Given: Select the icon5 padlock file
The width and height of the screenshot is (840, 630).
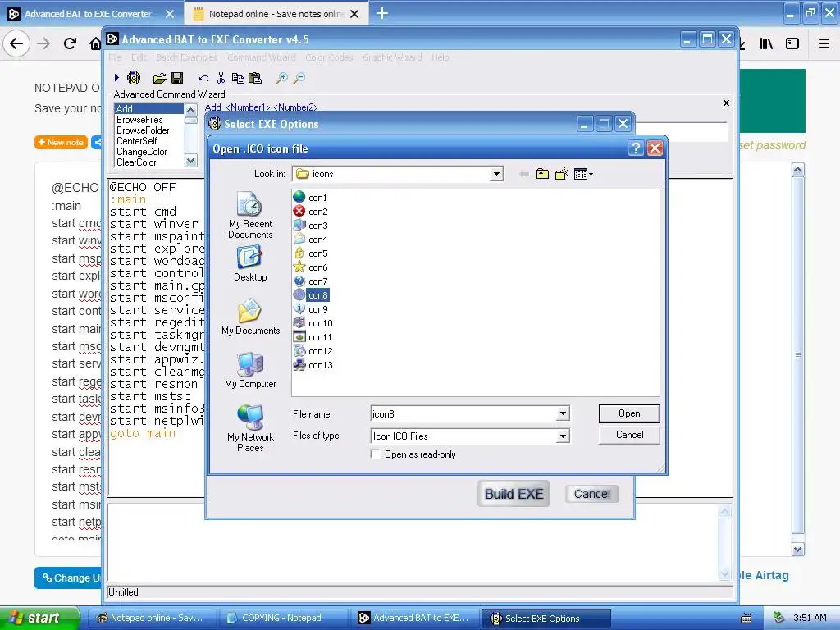Looking at the screenshot, I should pos(311,253).
